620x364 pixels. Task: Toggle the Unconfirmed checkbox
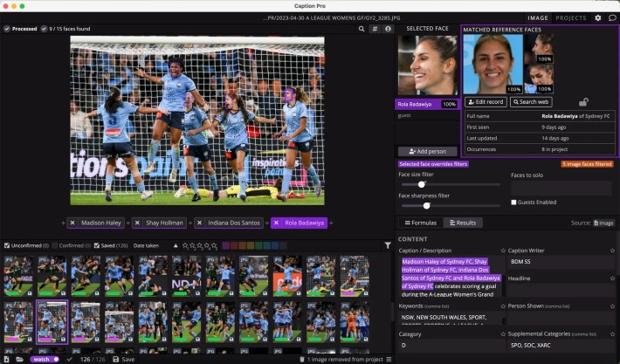click(7, 245)
